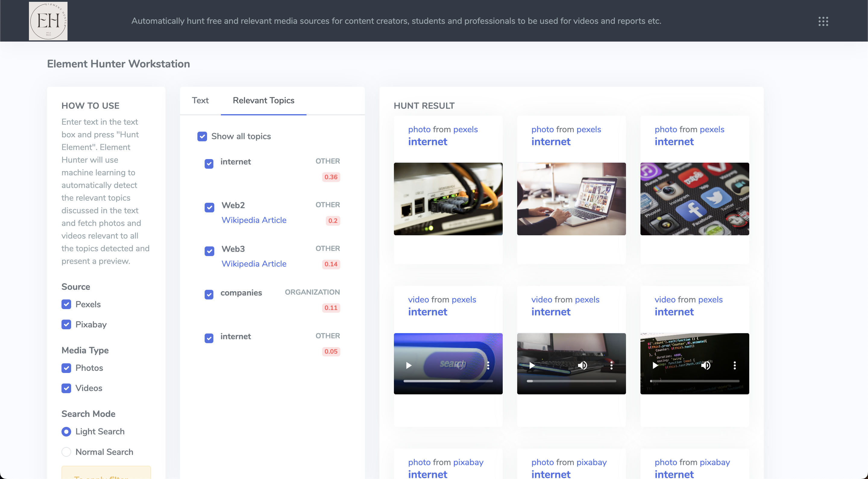This screenshot has height=479, width=868.
Task: Uncheck the Web2 topic checkbox
Action: coord(209,207)
